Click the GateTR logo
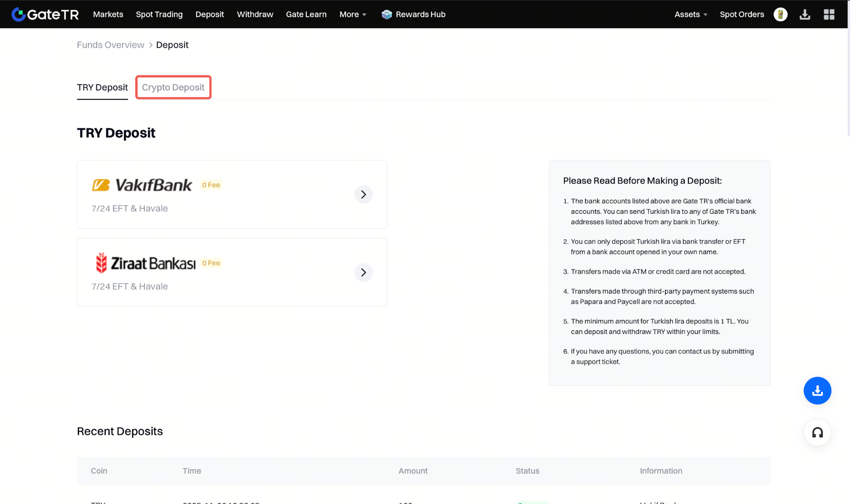The image size is (850, 504). [x=45, y=14]
